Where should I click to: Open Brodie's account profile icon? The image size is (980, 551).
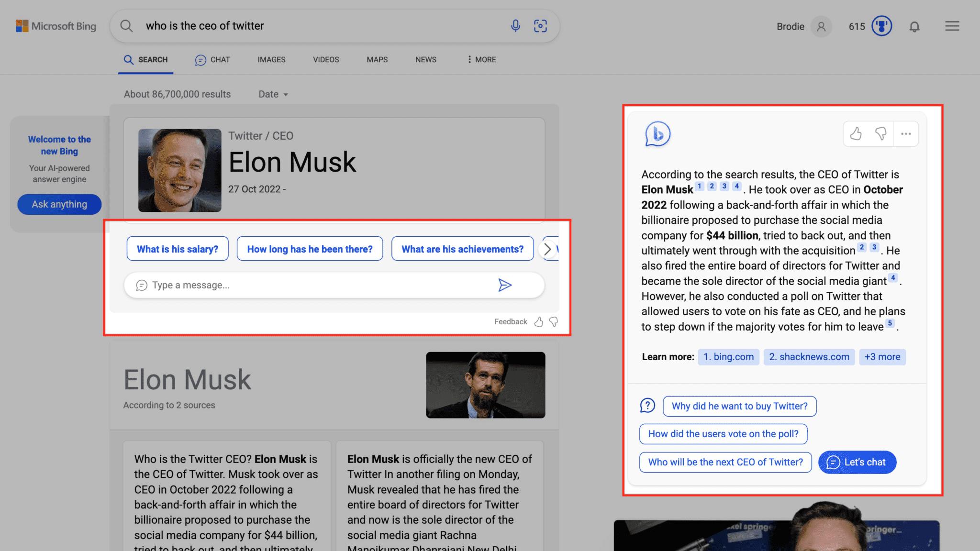click(x=822, y=26)
